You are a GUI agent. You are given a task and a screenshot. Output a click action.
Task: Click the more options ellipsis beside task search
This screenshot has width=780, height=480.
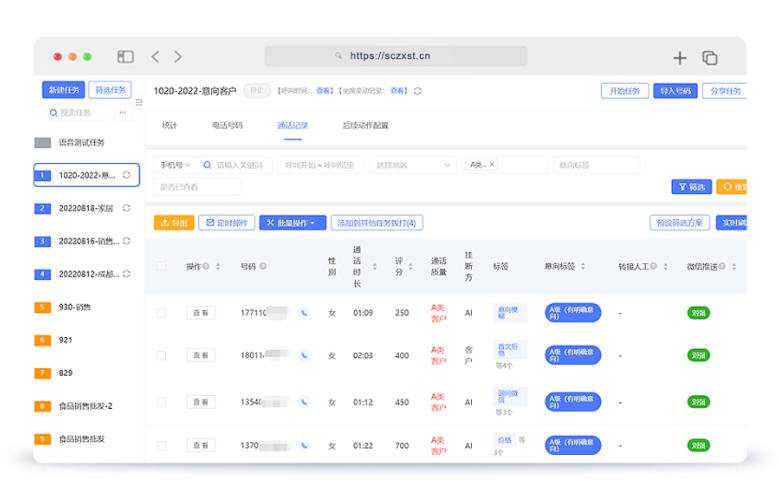pos(123,112)
